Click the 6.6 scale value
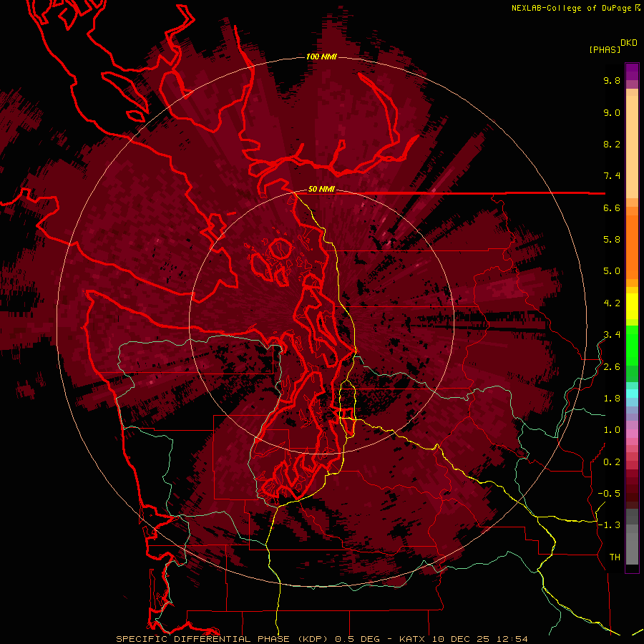The height and width of the screenshot is (644, 644). tap(612, 208)
